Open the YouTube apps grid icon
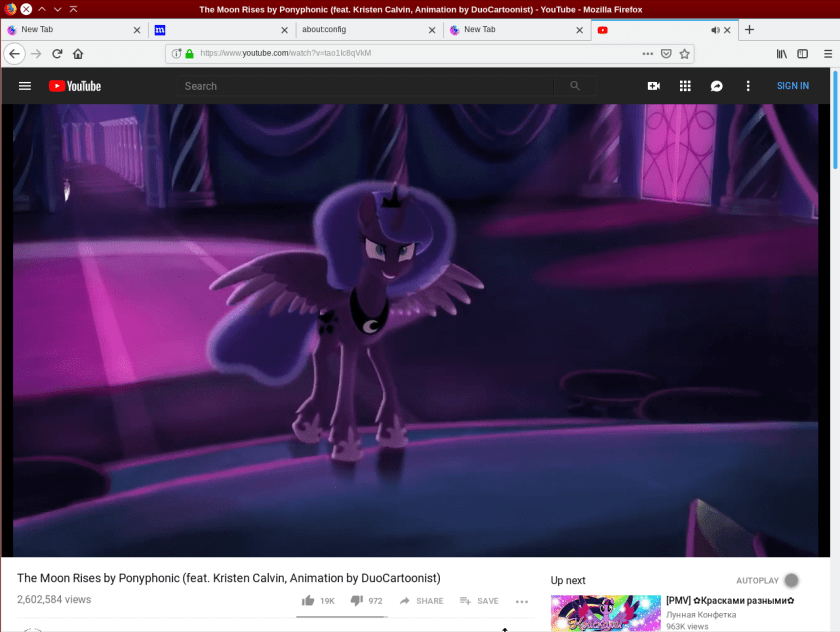840x632 pixels. (x=685, y=86)
